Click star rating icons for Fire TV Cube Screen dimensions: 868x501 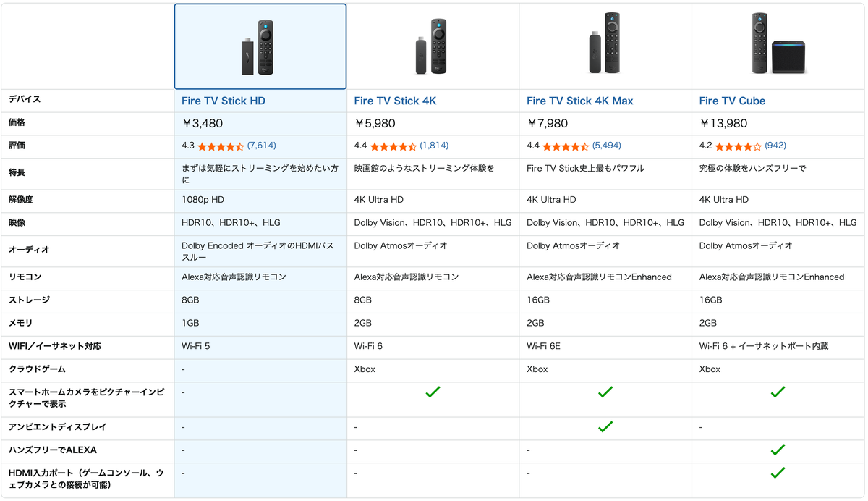[739, 146]
